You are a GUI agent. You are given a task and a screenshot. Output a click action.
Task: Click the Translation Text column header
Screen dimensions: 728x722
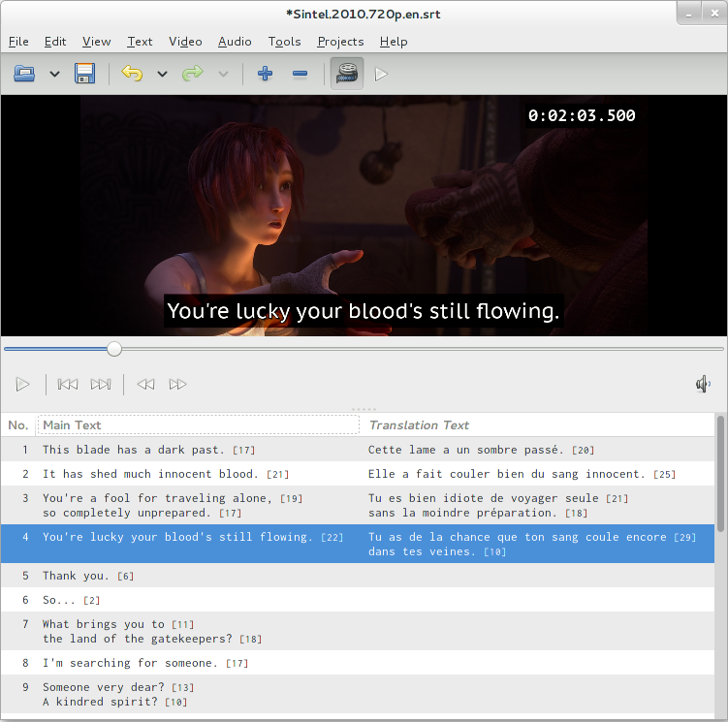tap(538, 424)
